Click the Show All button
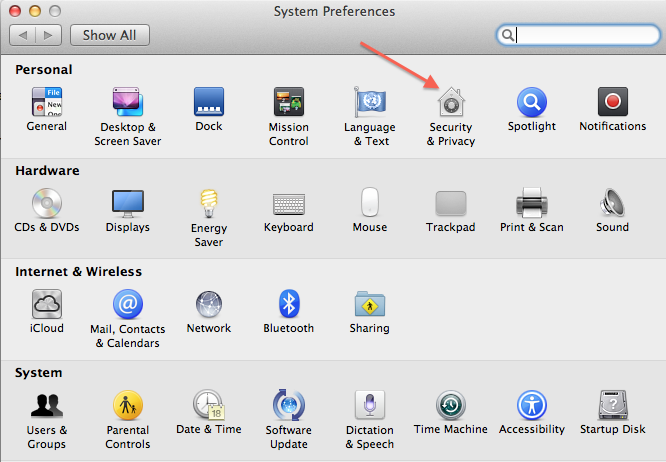Image resolution: width=666 pixels, height=462 pixels. 110,35
